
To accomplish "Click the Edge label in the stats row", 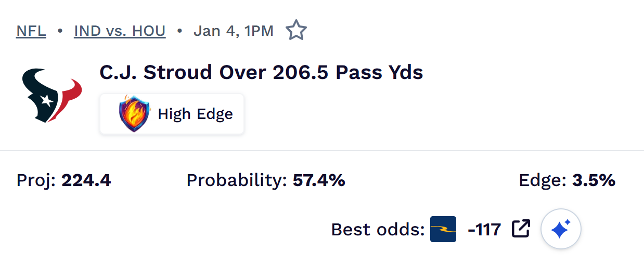I will click(x=542, y=181).
